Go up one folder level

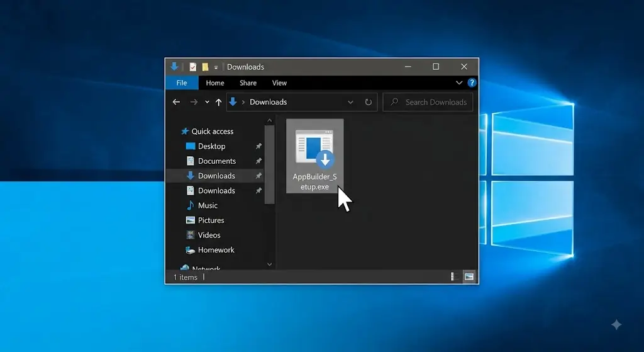point(218,102)
